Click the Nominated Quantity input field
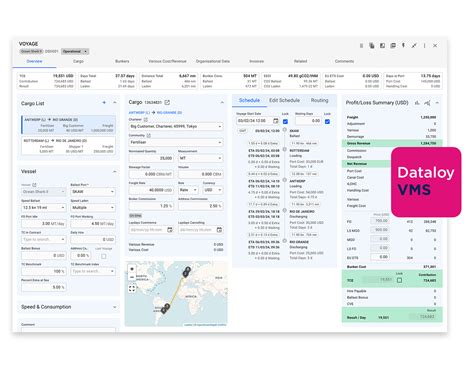Screen dimensions: 474x370 click(x=151, y=158)
